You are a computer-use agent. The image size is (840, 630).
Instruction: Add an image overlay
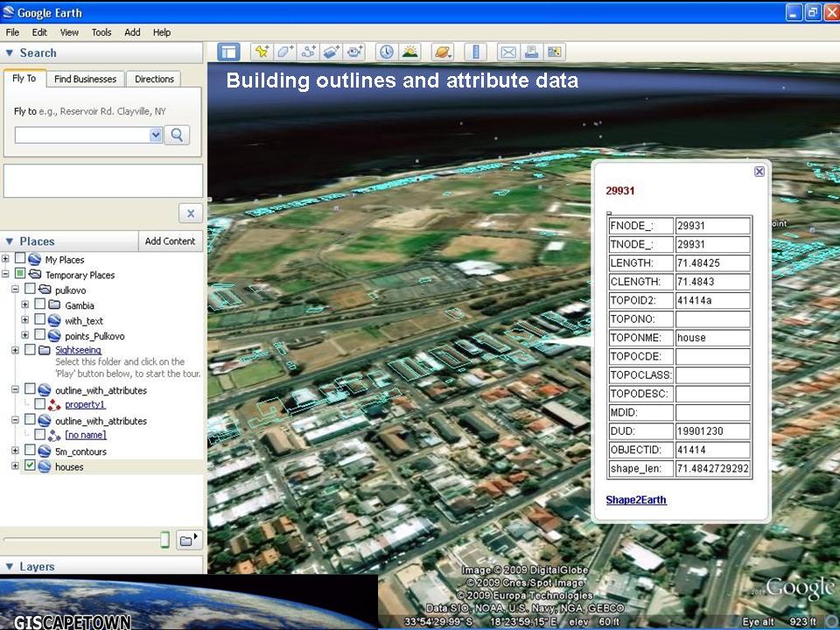click(332, 52)
